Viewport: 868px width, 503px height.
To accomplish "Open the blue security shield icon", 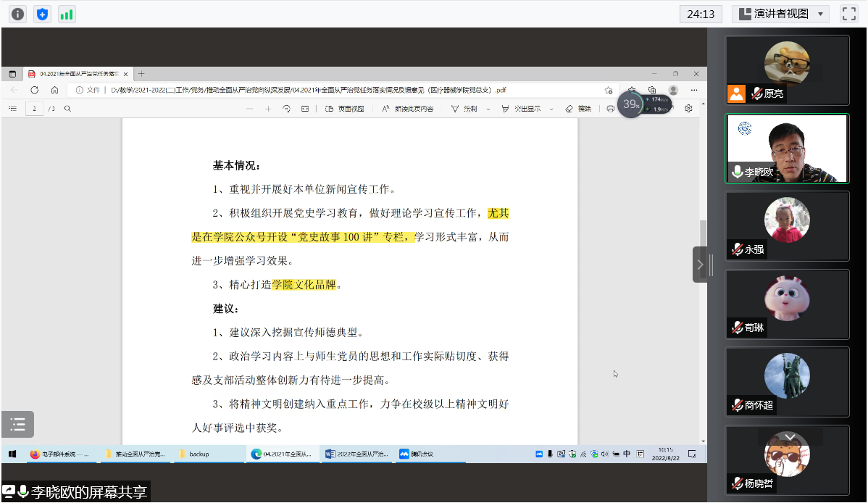I will (43, 14).
